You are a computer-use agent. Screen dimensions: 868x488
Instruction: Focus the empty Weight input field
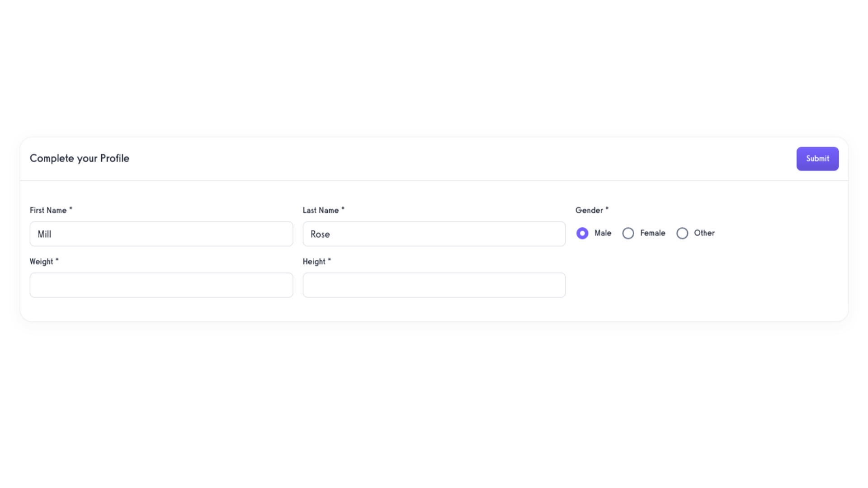coord(161,285)
